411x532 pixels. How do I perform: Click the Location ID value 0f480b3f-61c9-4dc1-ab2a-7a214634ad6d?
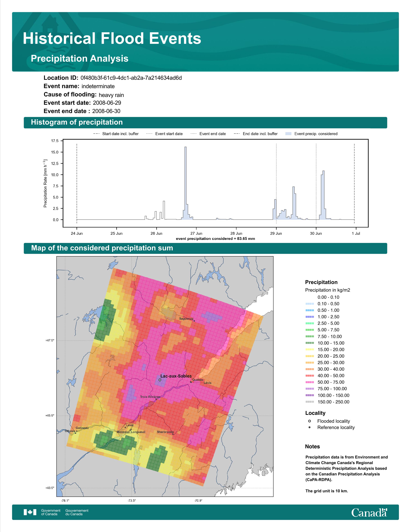click(131, 78)
